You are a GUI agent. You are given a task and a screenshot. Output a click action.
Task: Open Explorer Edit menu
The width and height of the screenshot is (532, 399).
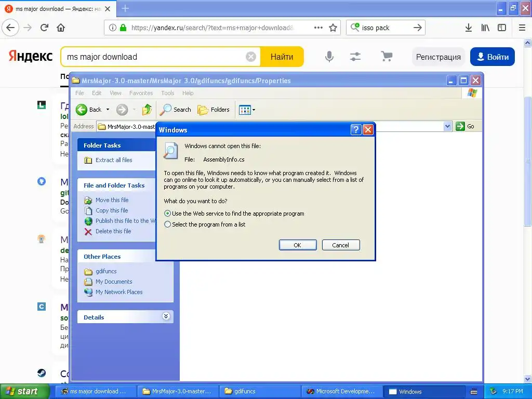pyautogui.click(x=97, y=93)
